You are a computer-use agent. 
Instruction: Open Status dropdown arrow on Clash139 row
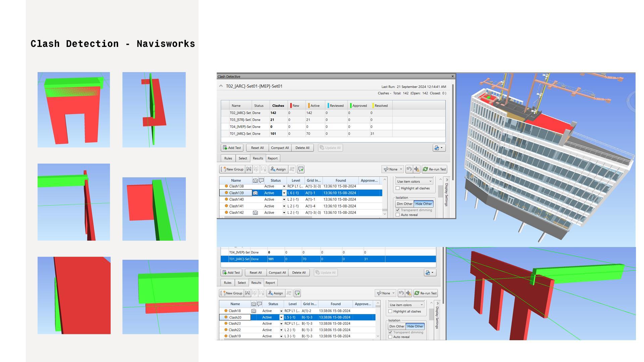pos(284,193)
